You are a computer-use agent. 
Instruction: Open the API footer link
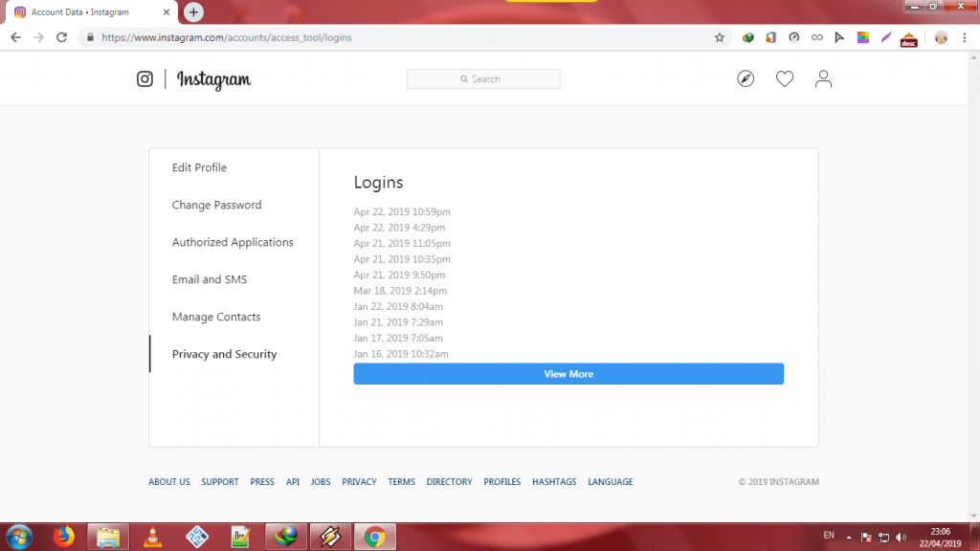coord(293,482)
